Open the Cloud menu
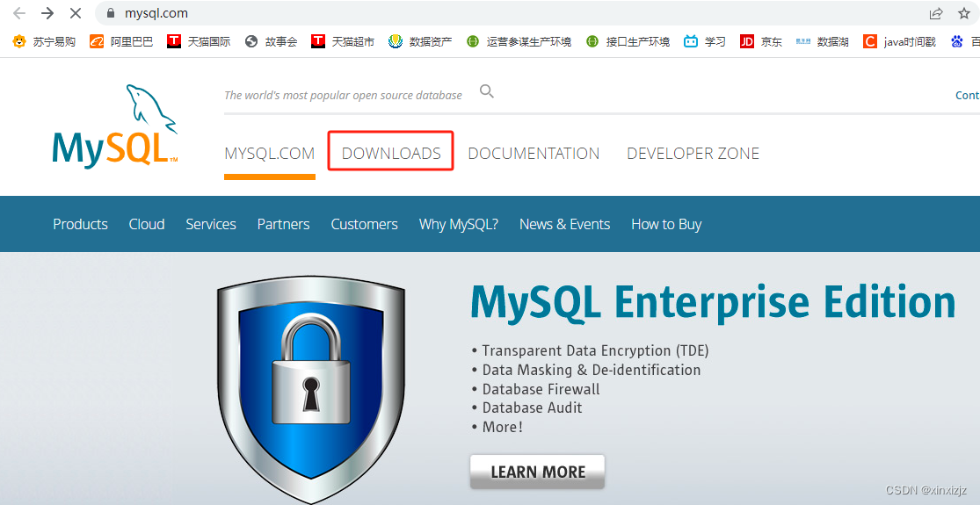 (147, 224)
